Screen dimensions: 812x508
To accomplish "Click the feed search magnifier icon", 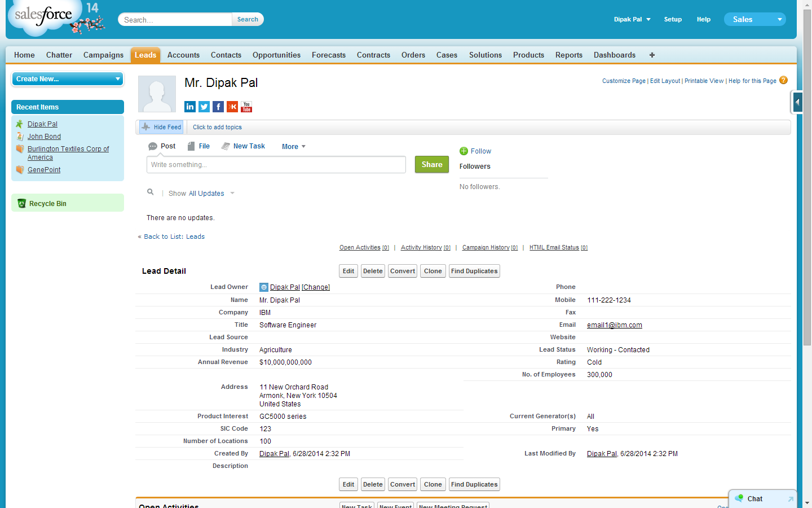I will pos(151,192).
